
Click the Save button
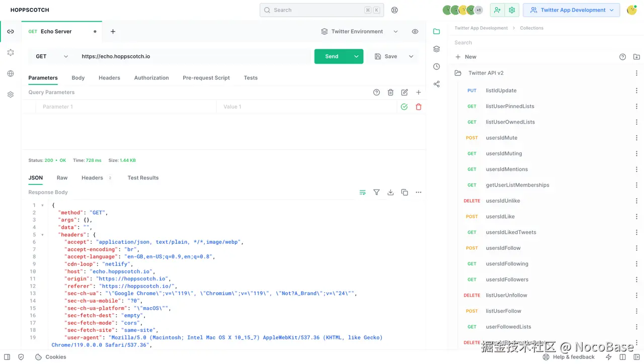point(386,56)
